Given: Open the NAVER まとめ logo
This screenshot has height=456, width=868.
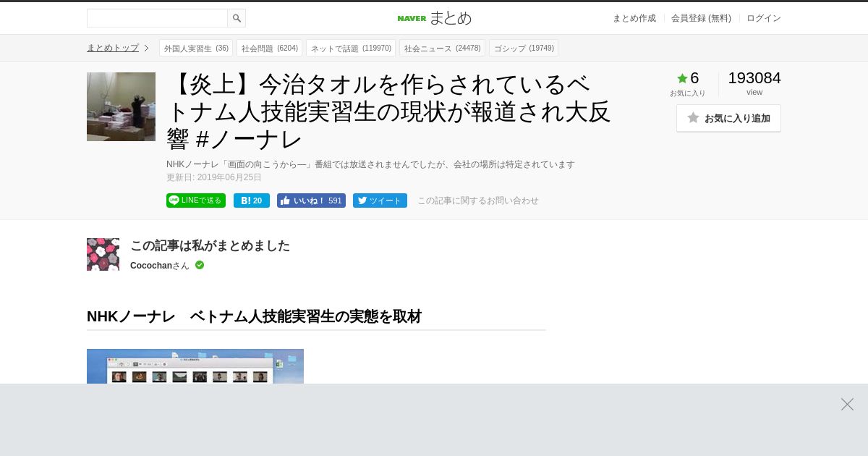Looking at the screenshot, I should pyautogui.click(x=434, y=18).
